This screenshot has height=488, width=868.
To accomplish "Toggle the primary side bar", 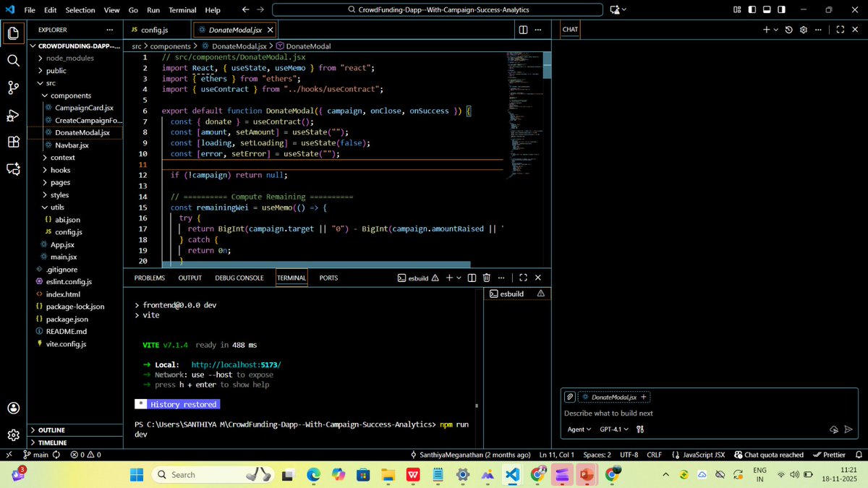I will [752, 9].
